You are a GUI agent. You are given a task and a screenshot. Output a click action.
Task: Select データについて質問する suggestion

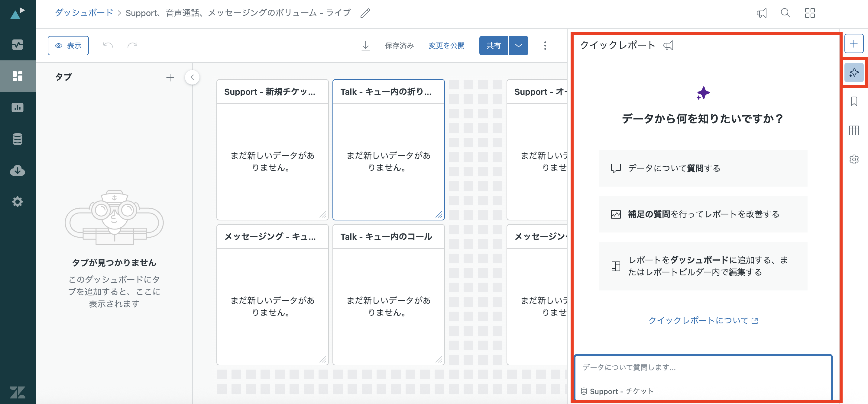point(703,168)
